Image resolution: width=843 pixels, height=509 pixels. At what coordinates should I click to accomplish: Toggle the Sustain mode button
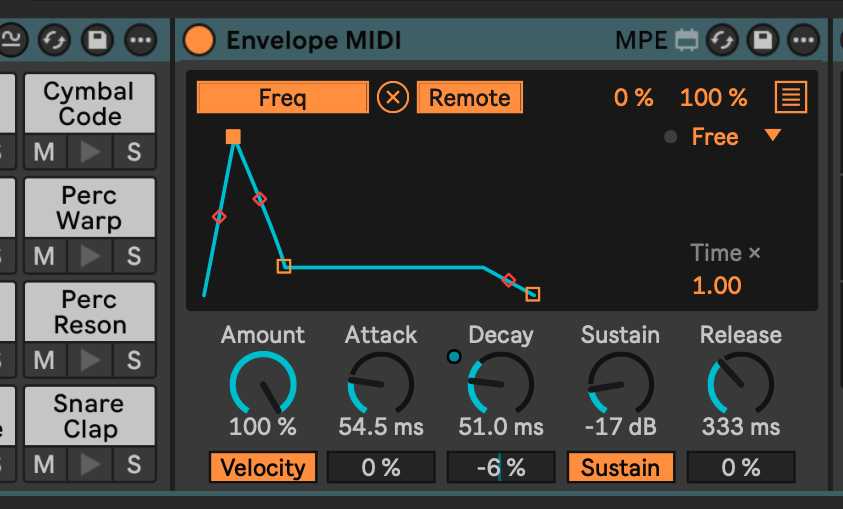tap(620, 467)
